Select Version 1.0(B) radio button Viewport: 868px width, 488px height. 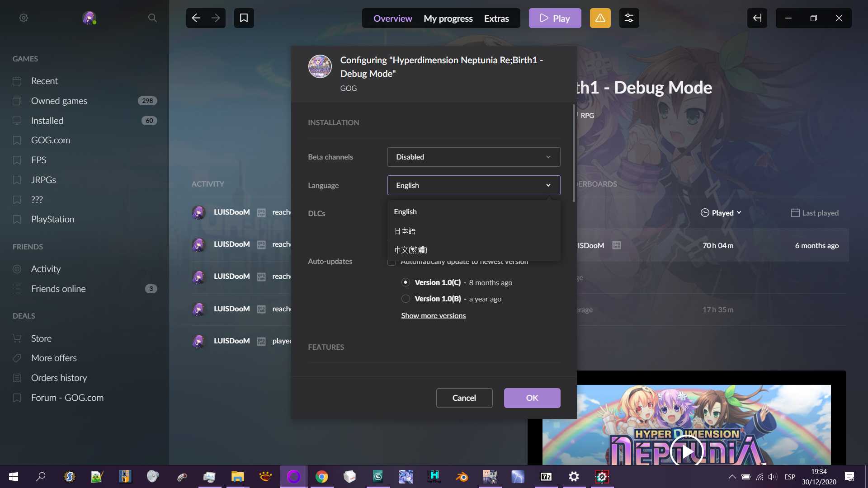pos(406,299)
